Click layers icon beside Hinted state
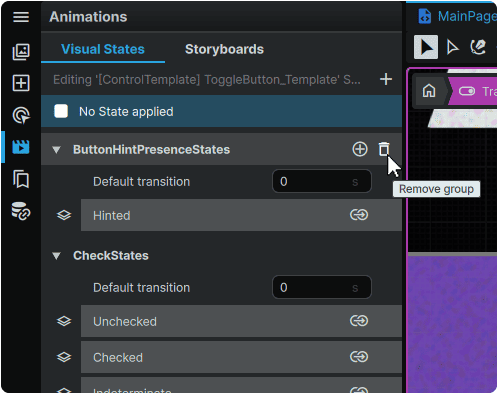The height and width of the screenshot is (394, 498). 64,215
